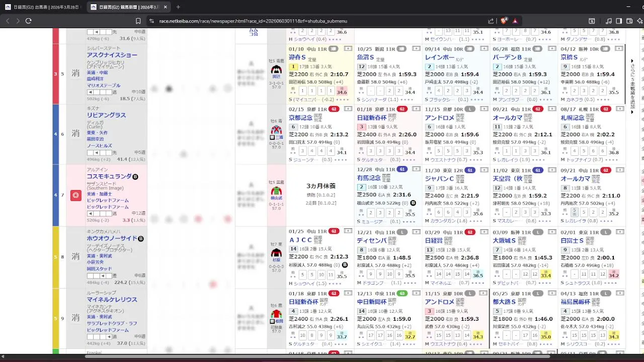
Task: Open race video icon for 迎春S
Action: tap(348, 49)
